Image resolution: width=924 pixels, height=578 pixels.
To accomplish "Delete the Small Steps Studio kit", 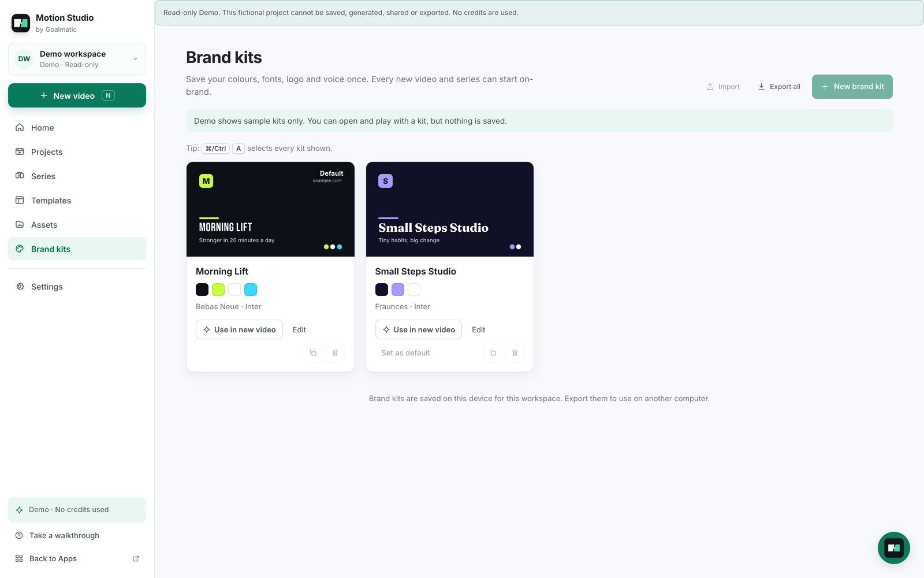I will pyautogui.click(x=515, y=353).
